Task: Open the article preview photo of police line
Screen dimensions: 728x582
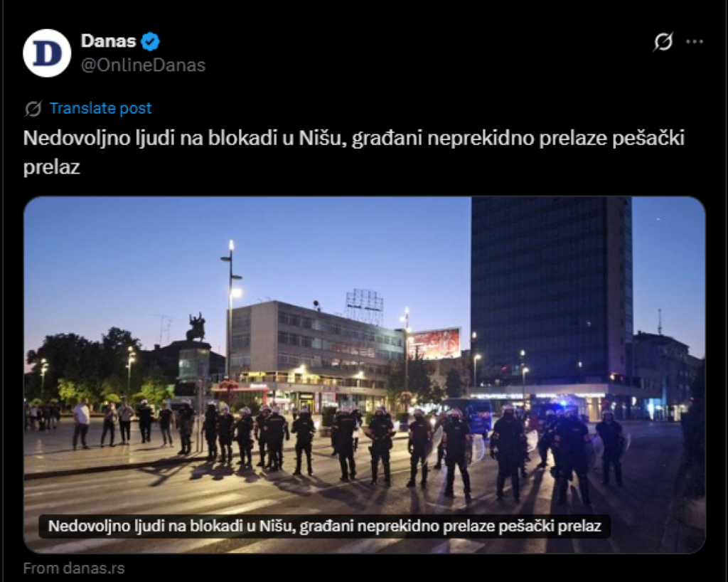Action: (365, 375)
